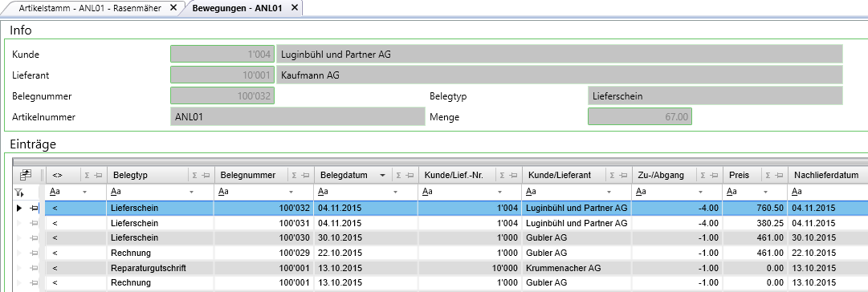This screenshot has height=292, width=868.
Task: Pin the Reparaturgutschrift row
Action: coord(34,268)
